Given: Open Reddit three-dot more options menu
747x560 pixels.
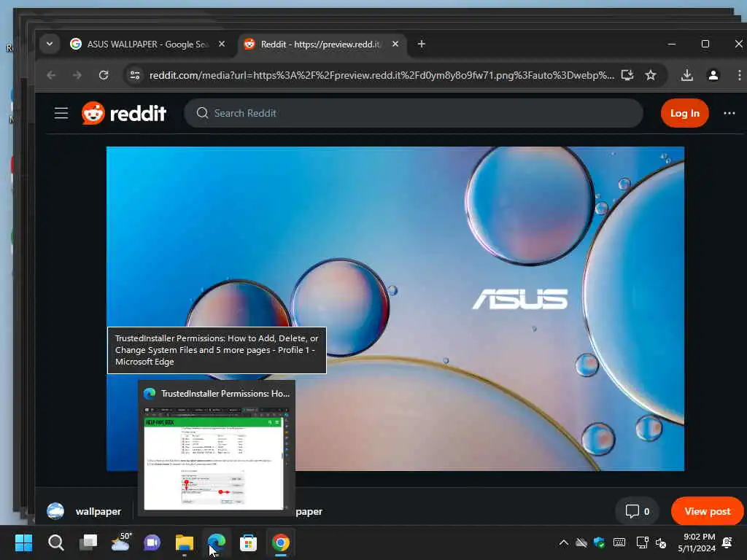Looking at the screenshot, I should 729,113.
